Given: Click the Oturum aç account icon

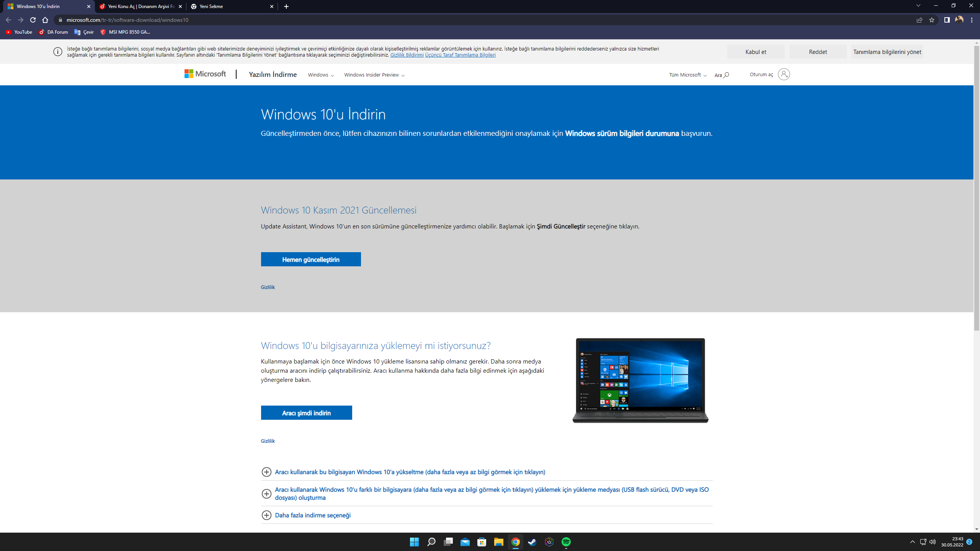Looking at the screenshot, I should [784, 74].
